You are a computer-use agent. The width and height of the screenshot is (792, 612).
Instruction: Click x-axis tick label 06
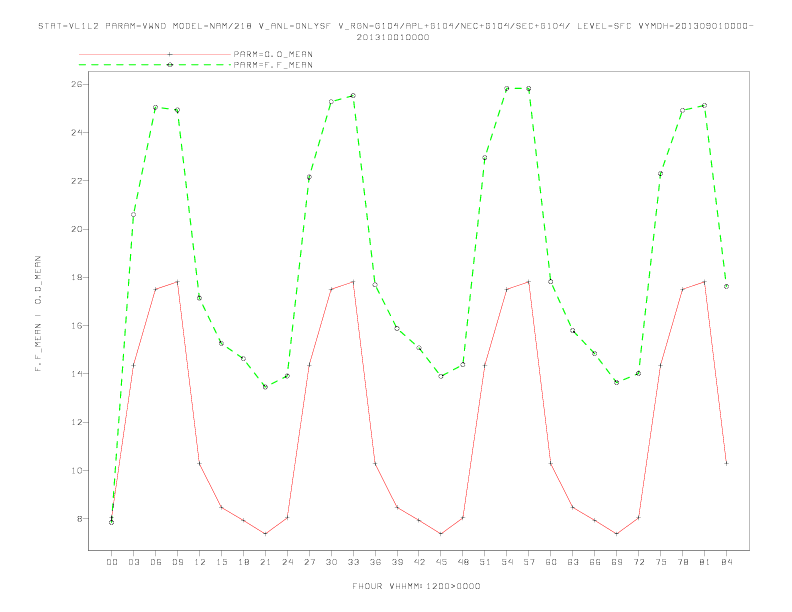click(156, 562)
